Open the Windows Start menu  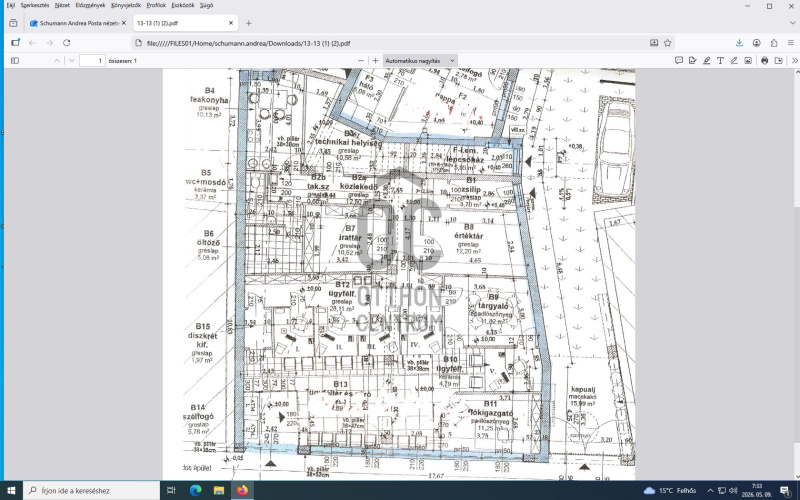(11, 490)
